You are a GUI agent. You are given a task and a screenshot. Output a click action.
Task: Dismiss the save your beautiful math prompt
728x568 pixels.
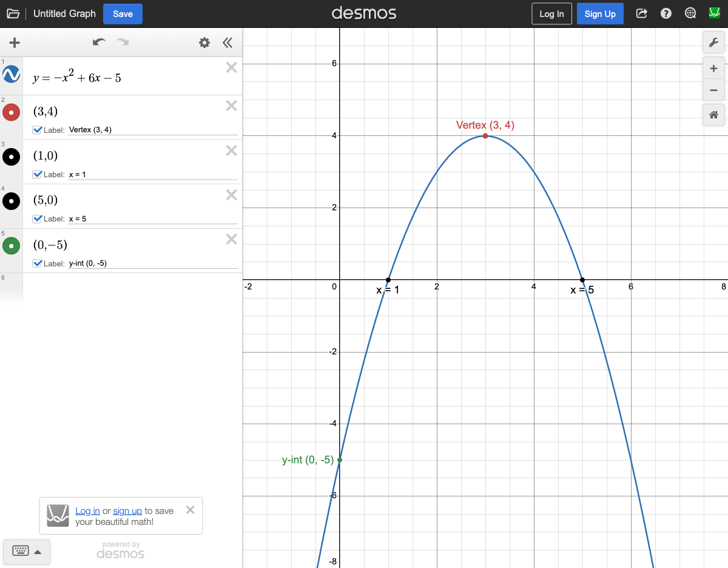[x=190, y=510]
